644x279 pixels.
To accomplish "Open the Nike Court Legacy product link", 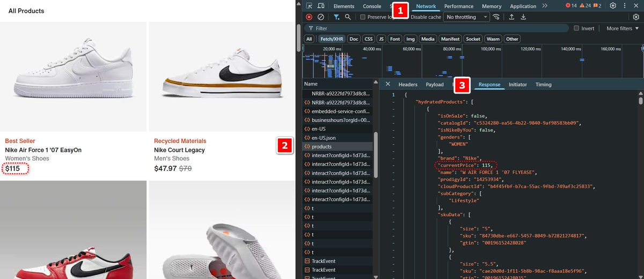I will click(x=179, y=150).
